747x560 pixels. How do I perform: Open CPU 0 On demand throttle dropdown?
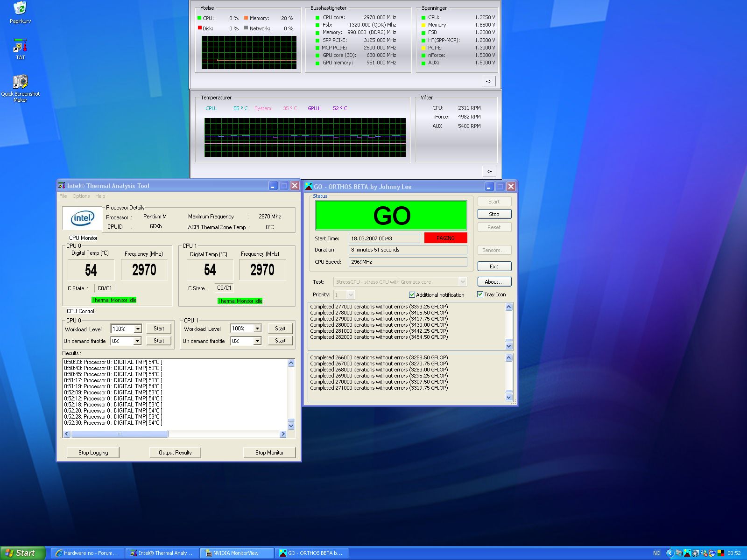(x=138, y=341)
